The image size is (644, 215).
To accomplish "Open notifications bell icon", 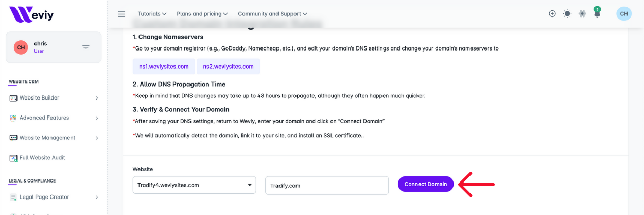I will (597, 13).
